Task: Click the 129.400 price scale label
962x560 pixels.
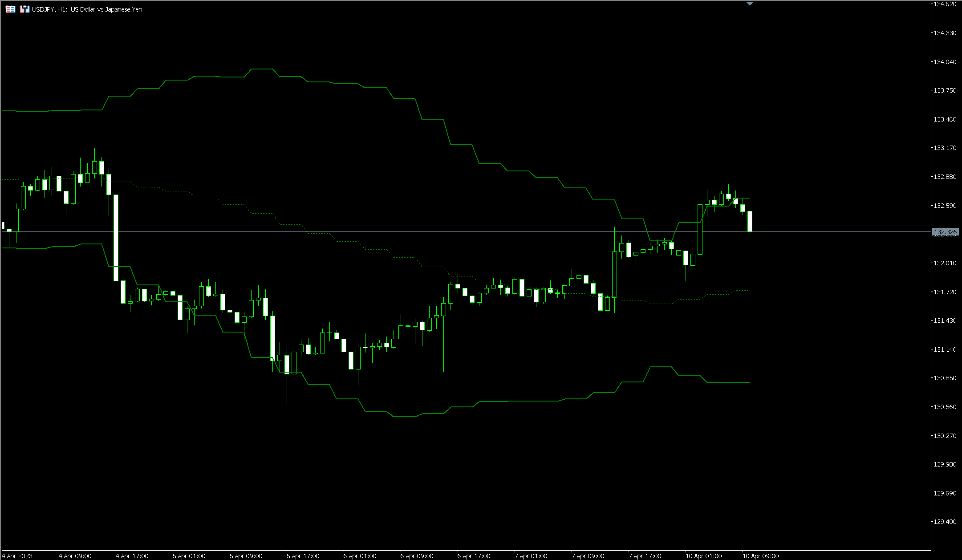Action: point(945,522)
